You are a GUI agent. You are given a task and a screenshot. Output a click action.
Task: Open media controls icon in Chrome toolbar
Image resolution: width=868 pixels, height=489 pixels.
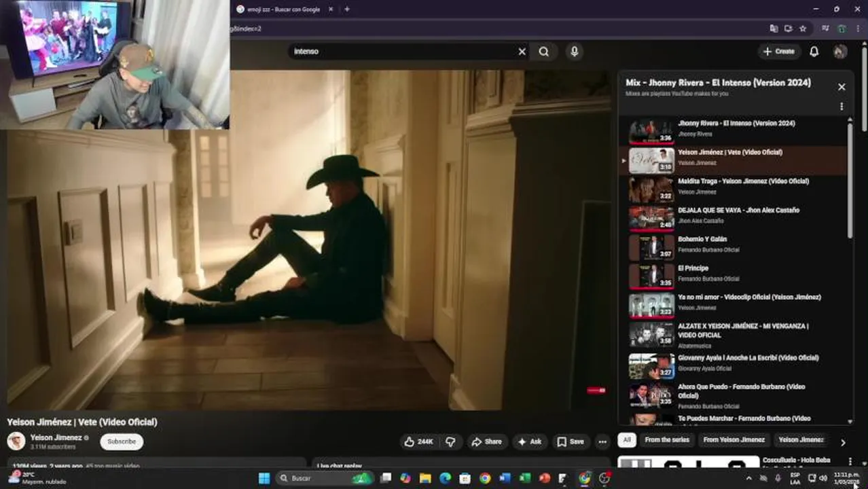pyautogui.click(x=825, y=29)
